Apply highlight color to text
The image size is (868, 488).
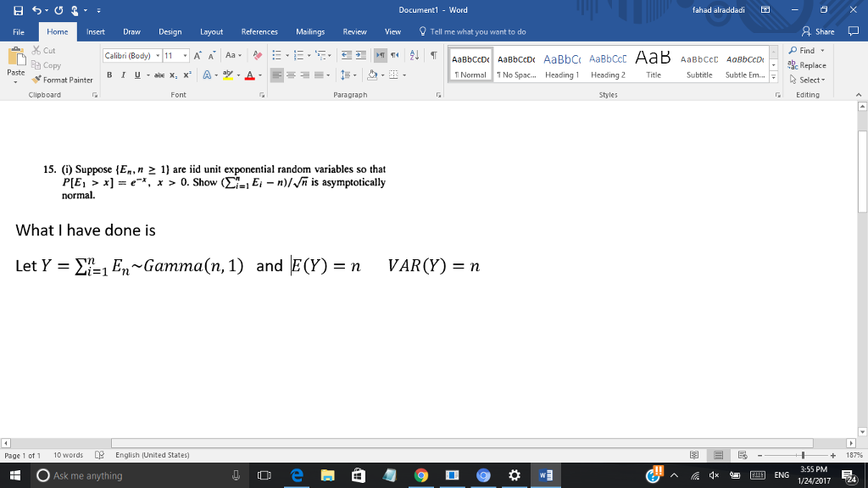[x=227, y=75]
